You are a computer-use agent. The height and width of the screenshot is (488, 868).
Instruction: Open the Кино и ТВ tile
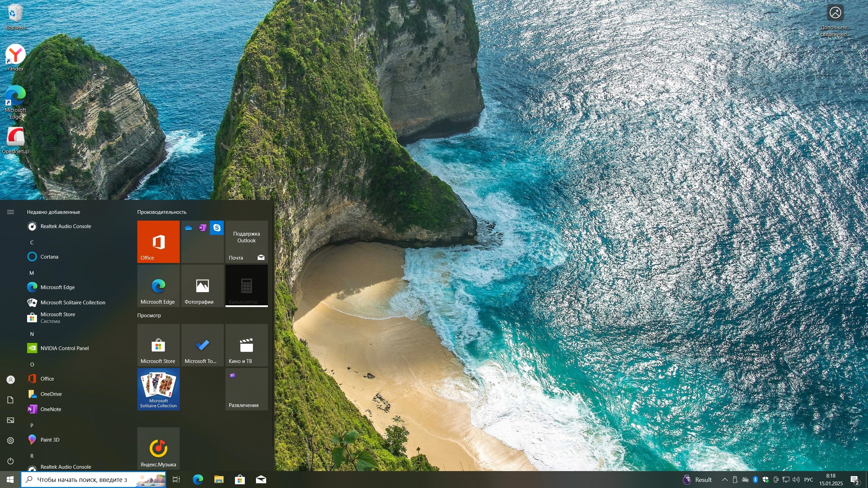click(246, 345)
